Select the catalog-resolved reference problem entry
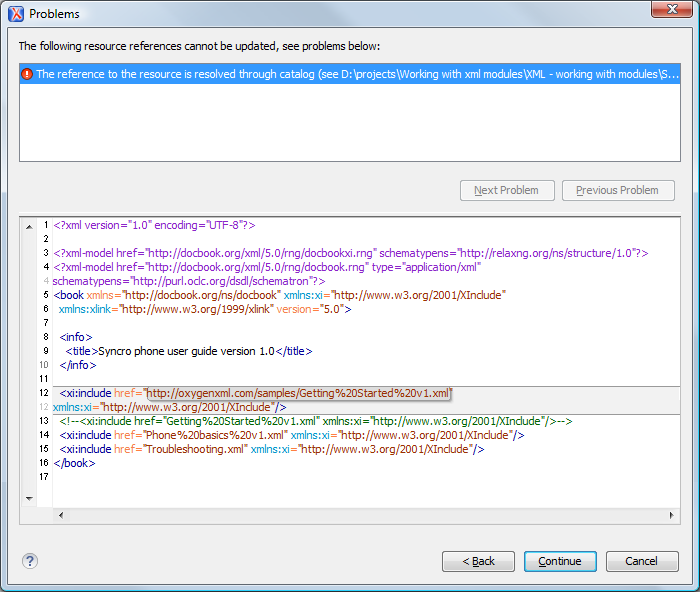The height and width of the screenshot is (592, 700). click(x=350, y=74)
